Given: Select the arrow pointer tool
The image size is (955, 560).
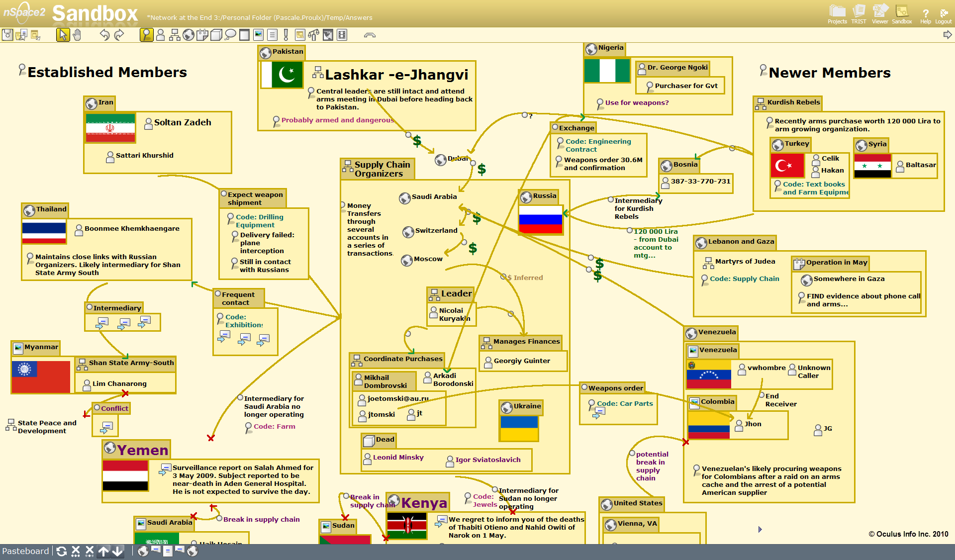Looking at the screenshot, I should click(x=63, y=35).
